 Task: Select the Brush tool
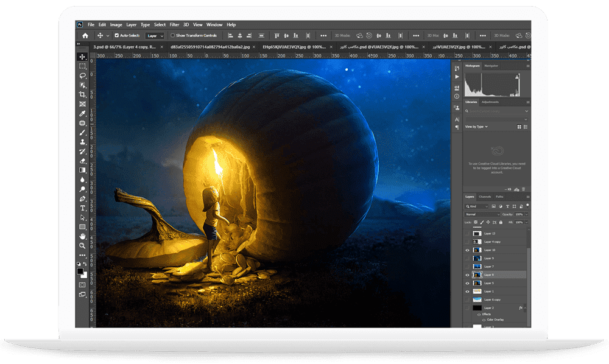pyautogui.click(x=82, y=132)
